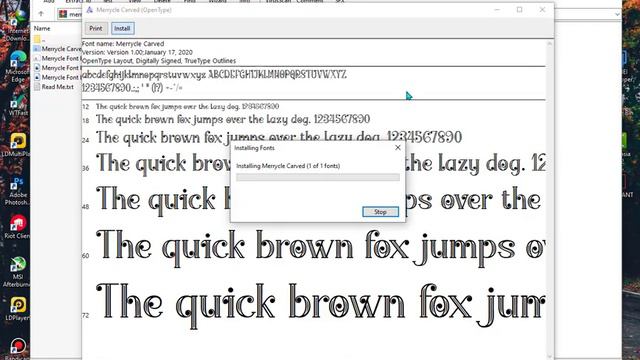
Task: Maximize the Merrycle Carved font viewer window
Action: point(520,10)
